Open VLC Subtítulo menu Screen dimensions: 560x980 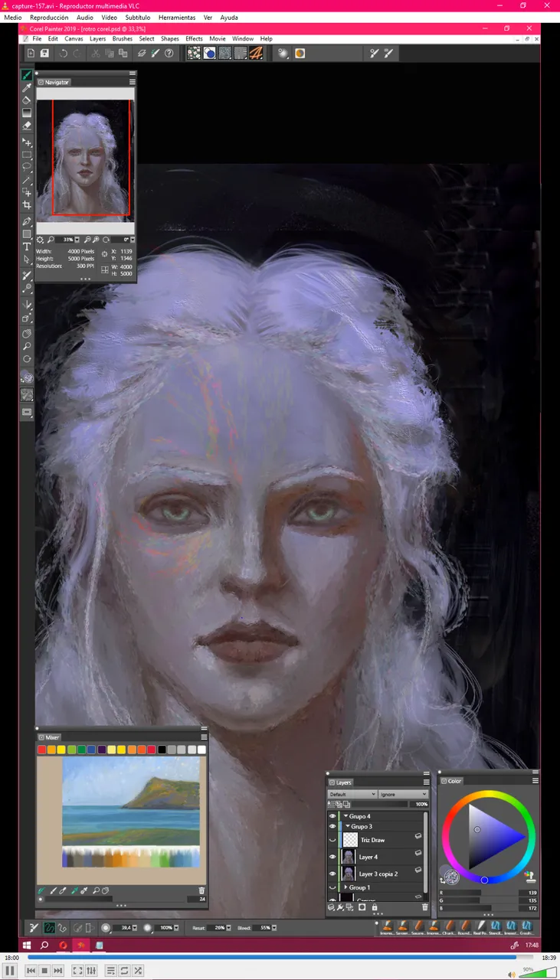click(x=137, y=17)
